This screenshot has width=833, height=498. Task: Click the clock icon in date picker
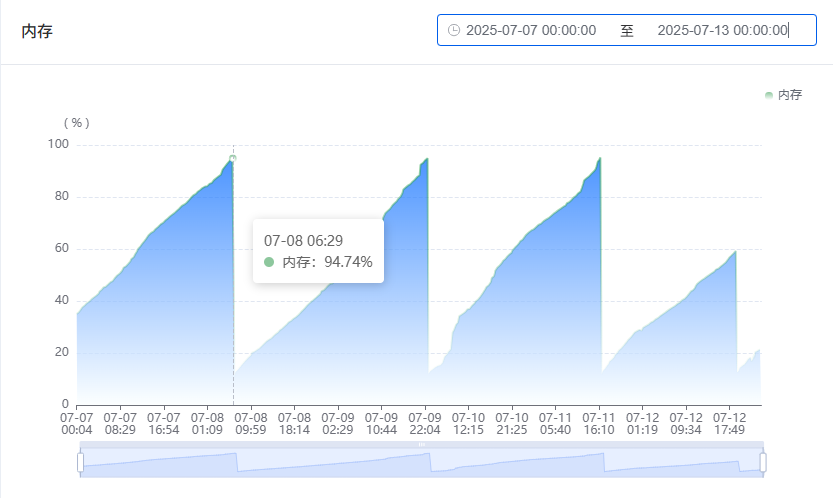(454, 30)
